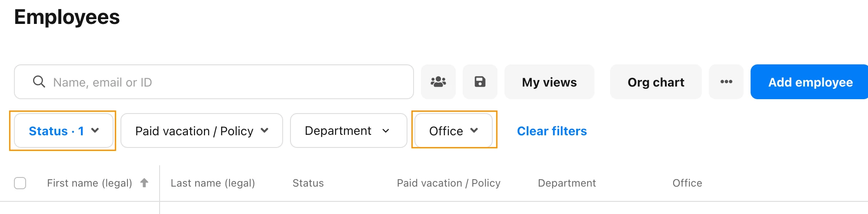868x214 pixels.
Task: Open the Org chart view
Action: (x=656, y=82)
